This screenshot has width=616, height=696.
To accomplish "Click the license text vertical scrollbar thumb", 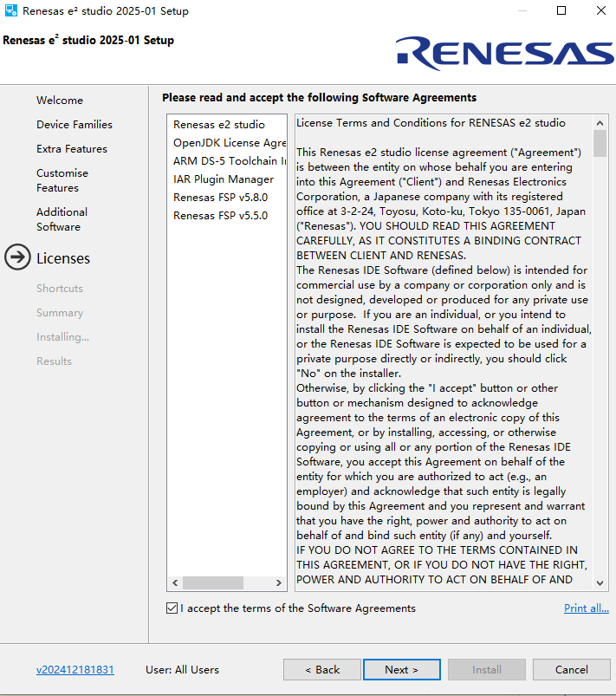I will pyautogui.click(x=600, y=143).
